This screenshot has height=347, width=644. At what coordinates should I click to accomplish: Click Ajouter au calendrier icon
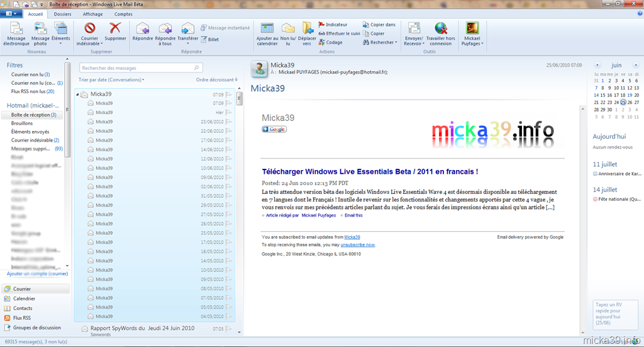coord(267,28)
